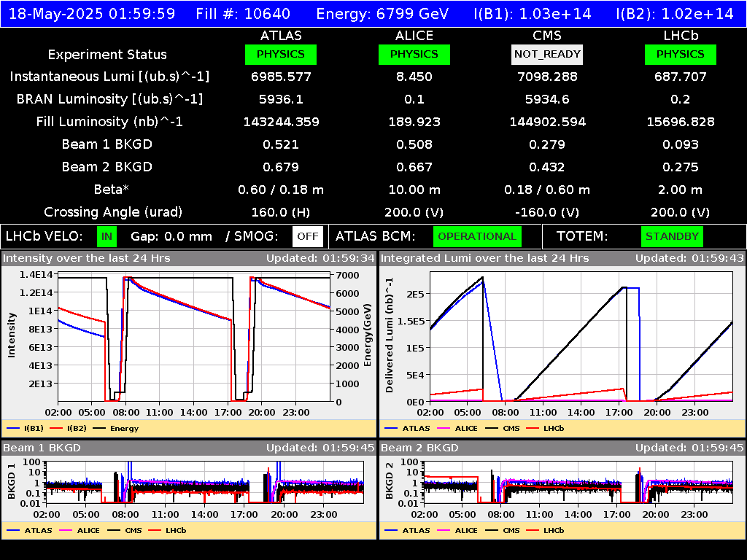
Task: Select CMS instantaneous lumi value 7098.288
Action: click(547, 77)
